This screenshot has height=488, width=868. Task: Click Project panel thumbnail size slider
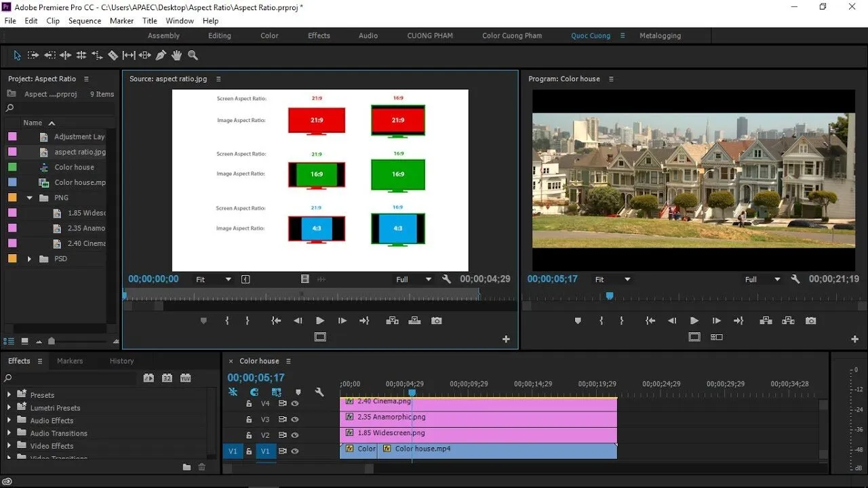52,341
